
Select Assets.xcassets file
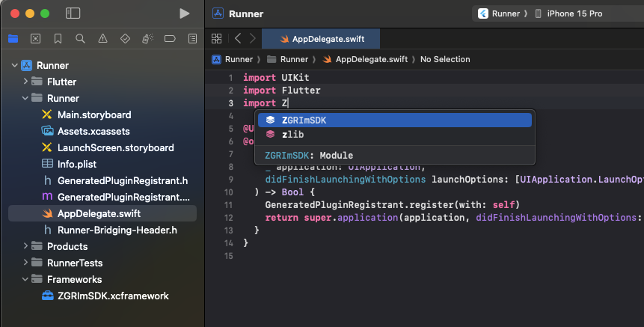coord(93,131)
